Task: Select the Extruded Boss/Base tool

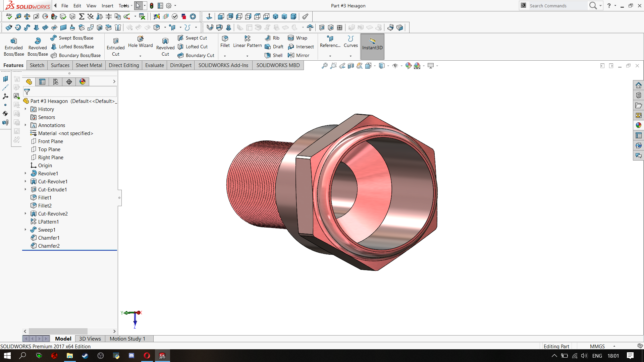Action: point(14,47)
